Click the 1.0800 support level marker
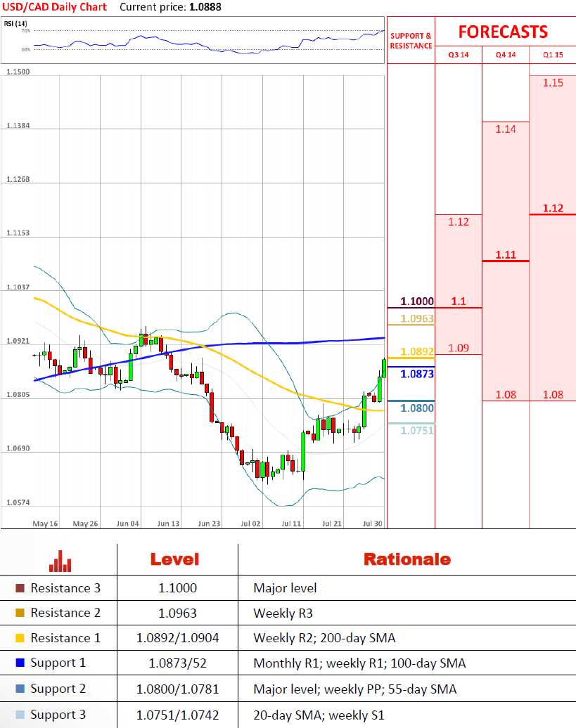The image size is (576, 728). (x=416, y=408)
